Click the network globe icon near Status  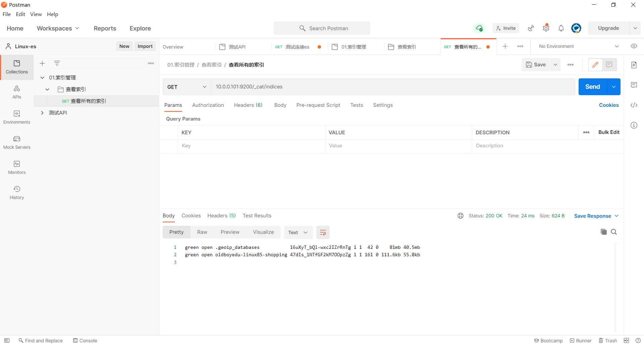coord(461,216)
